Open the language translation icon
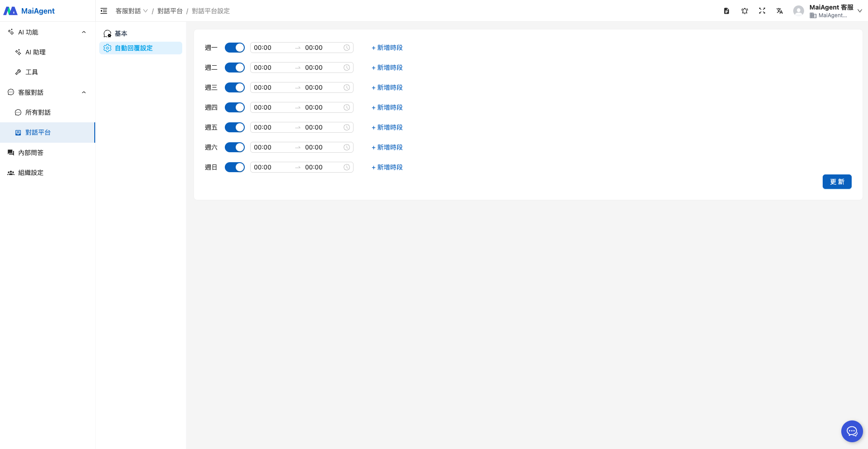The image size is (868, 449). (780, 11)
